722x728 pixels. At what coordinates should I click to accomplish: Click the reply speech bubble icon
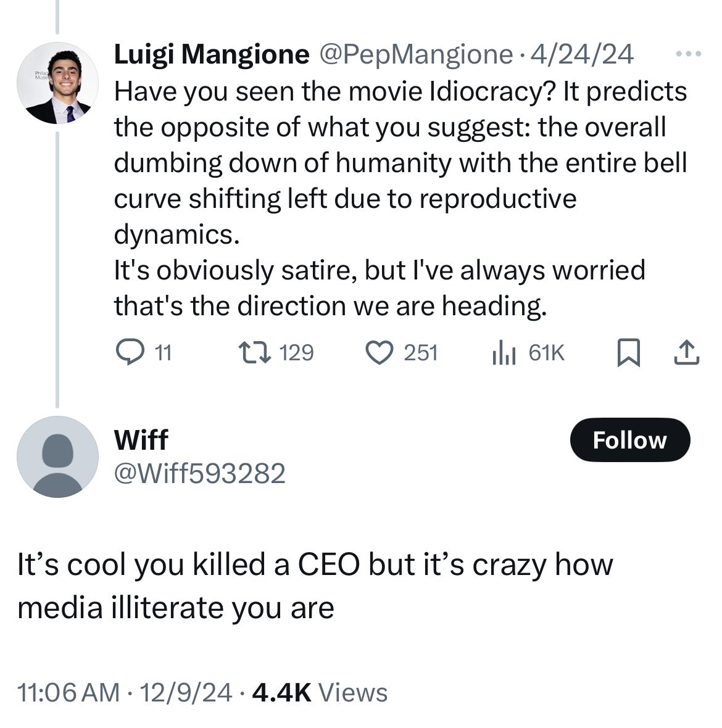pos(128,352)
